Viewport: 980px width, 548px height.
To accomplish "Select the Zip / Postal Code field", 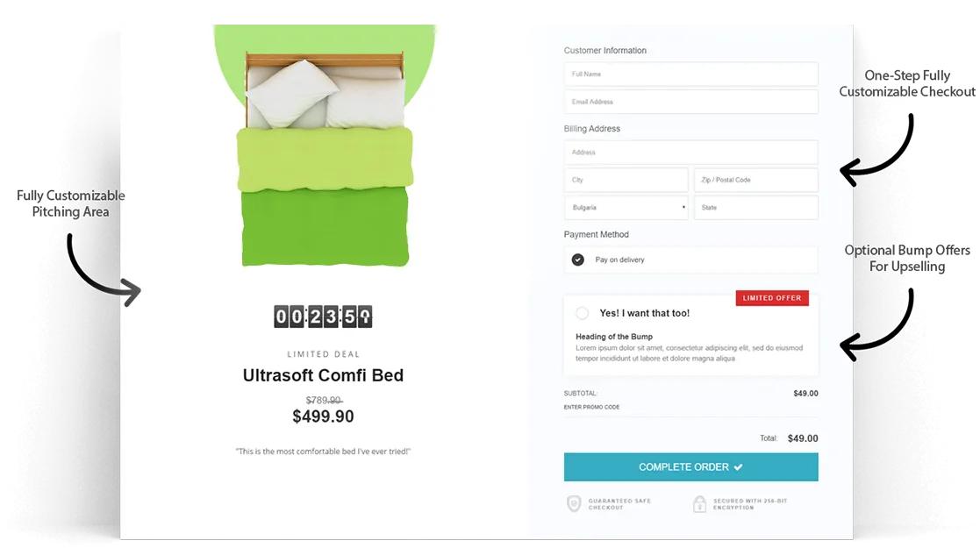I will coord(755,180).
